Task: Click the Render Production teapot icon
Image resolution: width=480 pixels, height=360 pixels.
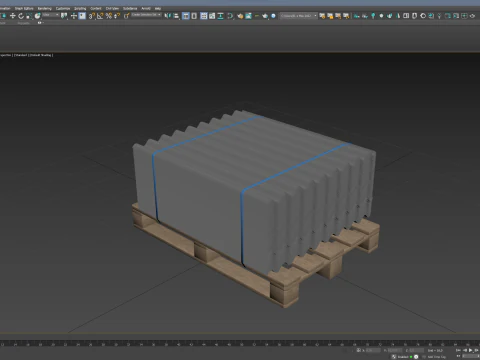Action: 265,16
